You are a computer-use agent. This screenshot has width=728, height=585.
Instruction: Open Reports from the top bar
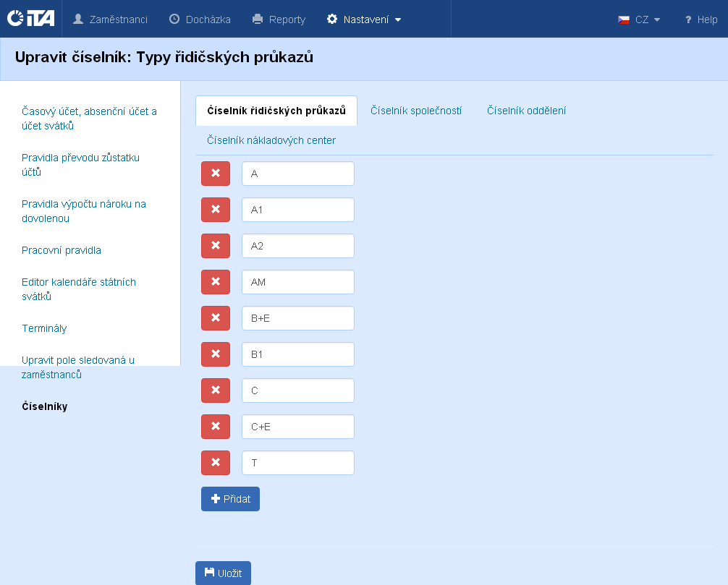coord(279,20)
